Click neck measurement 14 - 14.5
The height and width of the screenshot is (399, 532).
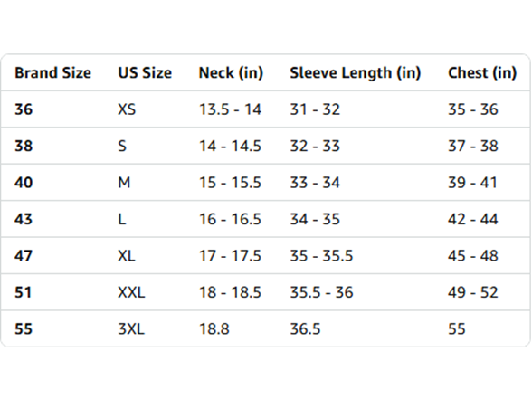tap(230, 146)
